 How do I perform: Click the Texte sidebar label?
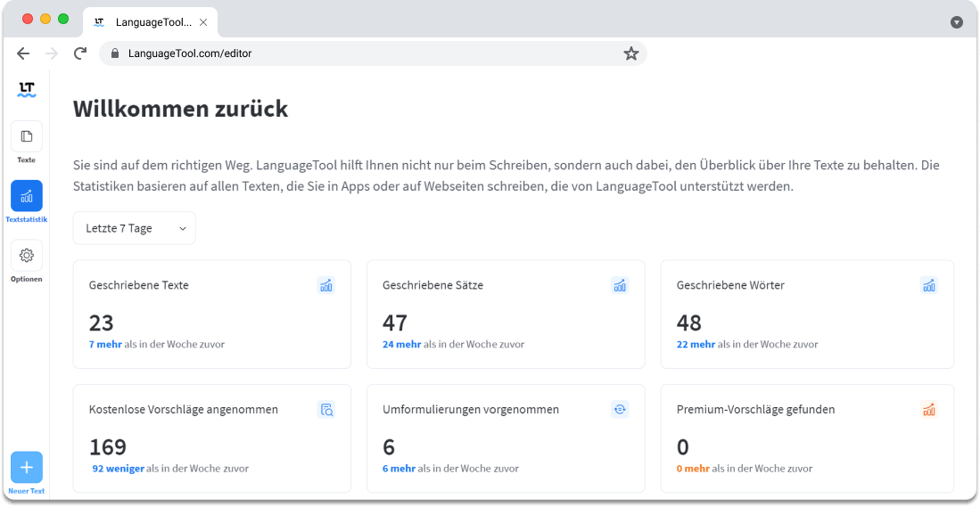26,159
